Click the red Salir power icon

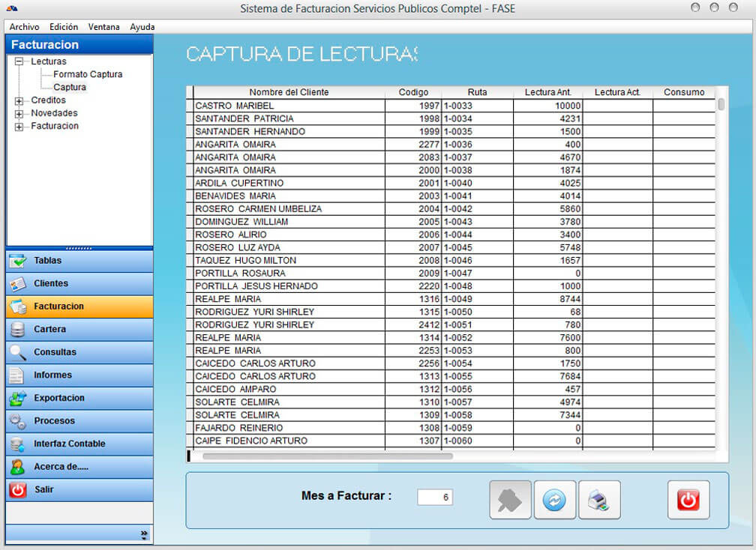coord(18,490)
